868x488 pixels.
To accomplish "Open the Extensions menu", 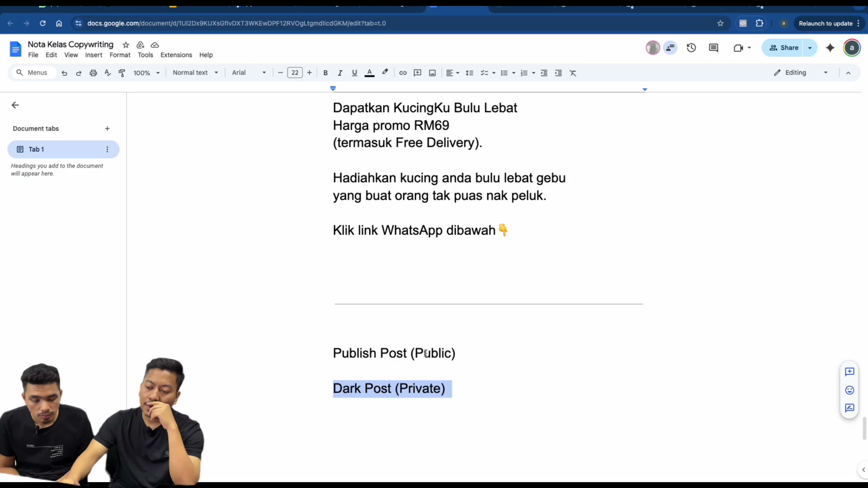I will [176, 55].
